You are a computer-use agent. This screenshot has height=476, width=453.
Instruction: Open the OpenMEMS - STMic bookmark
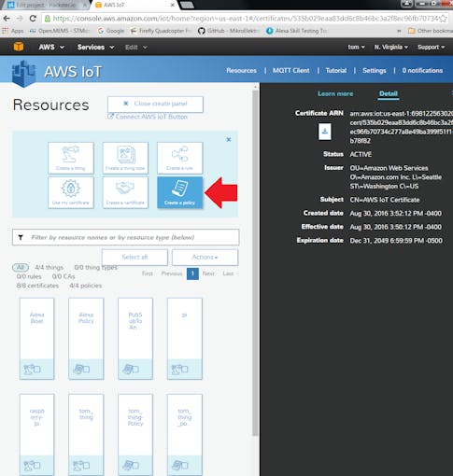[x=60, y=31]
